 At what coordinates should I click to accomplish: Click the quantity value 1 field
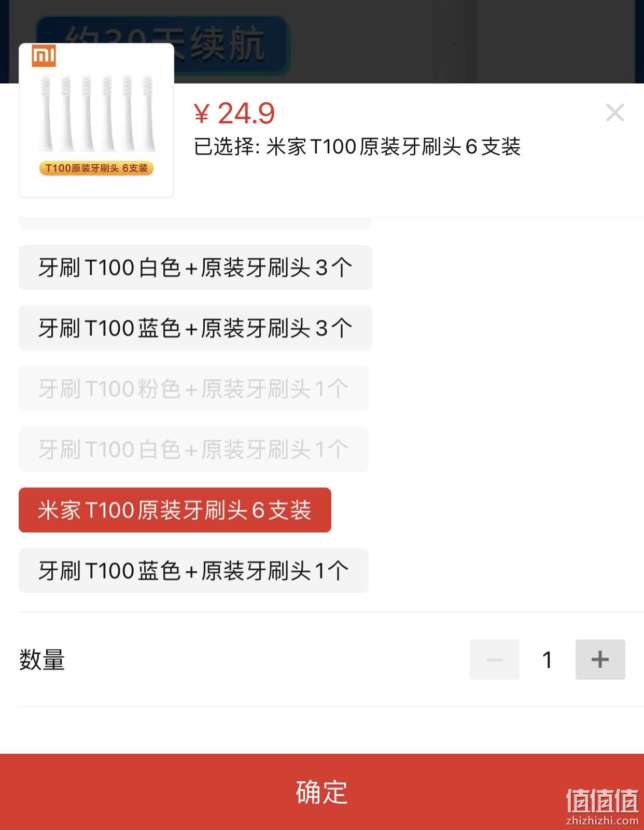[x=547, y=659]
